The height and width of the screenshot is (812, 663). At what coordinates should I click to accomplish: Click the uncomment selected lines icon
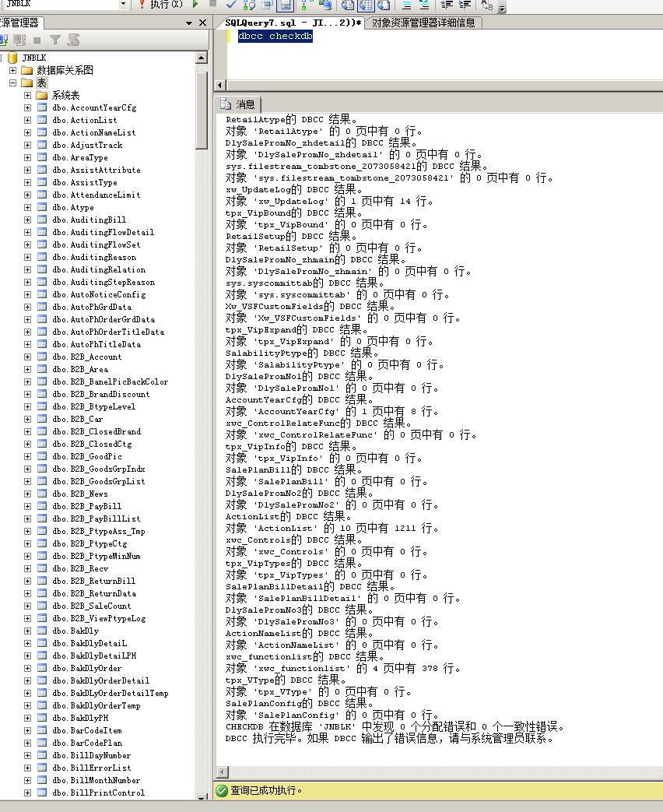(424, 5)
